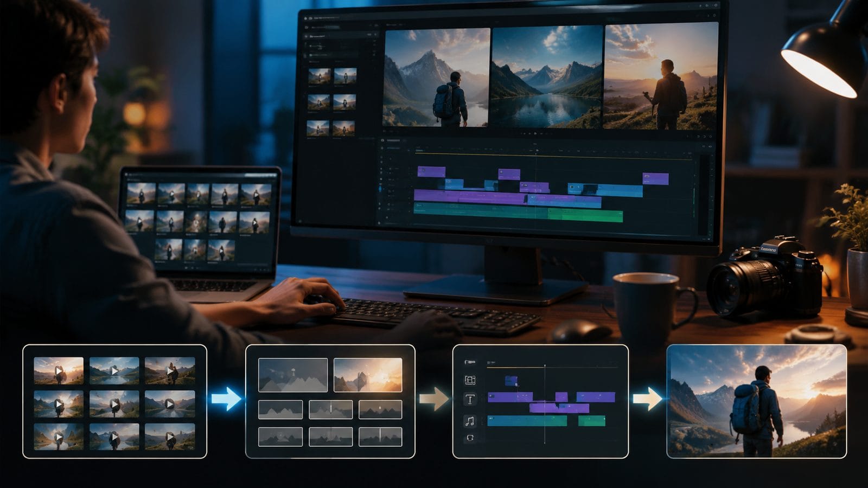Select lower overlapping purple clip in small timeline panel
Viewport: 868px width, 488px height.
click(x=559, y=408)
